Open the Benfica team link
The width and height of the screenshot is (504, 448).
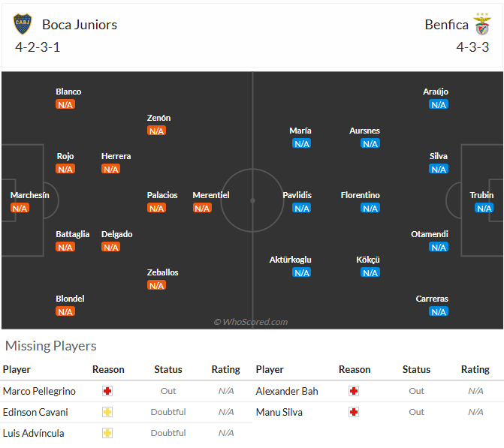(x=446, y=25)
